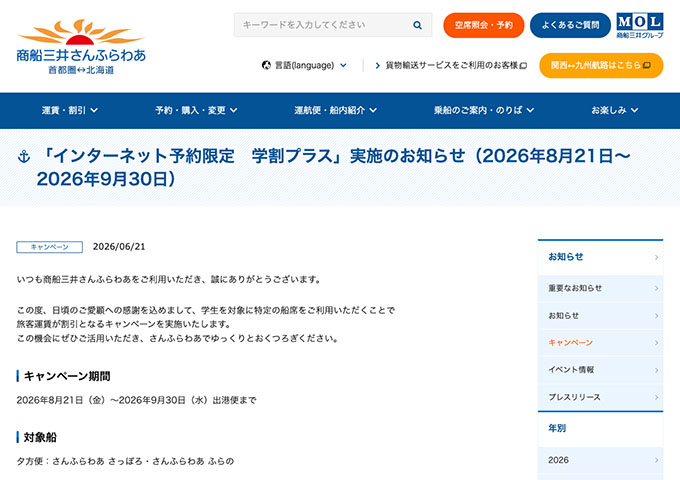This screenshot has height=480, width=680.
Task: Select 重要なお知らせ in sidebar
Action: pyautogui.click(x=600, y=288)
